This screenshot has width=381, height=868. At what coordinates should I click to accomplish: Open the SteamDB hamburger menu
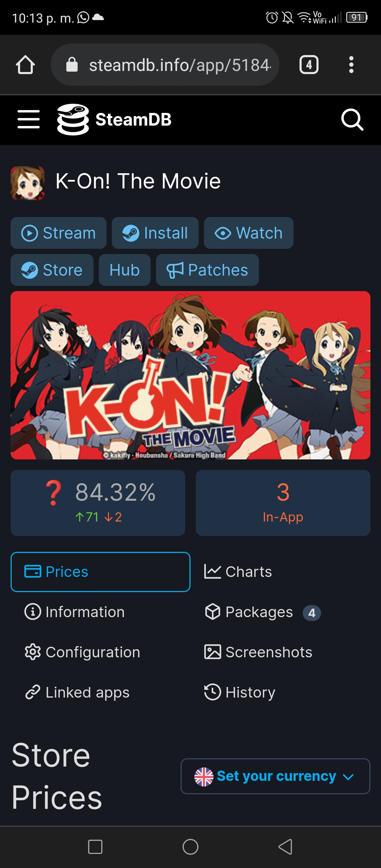(x=29, y=119)
